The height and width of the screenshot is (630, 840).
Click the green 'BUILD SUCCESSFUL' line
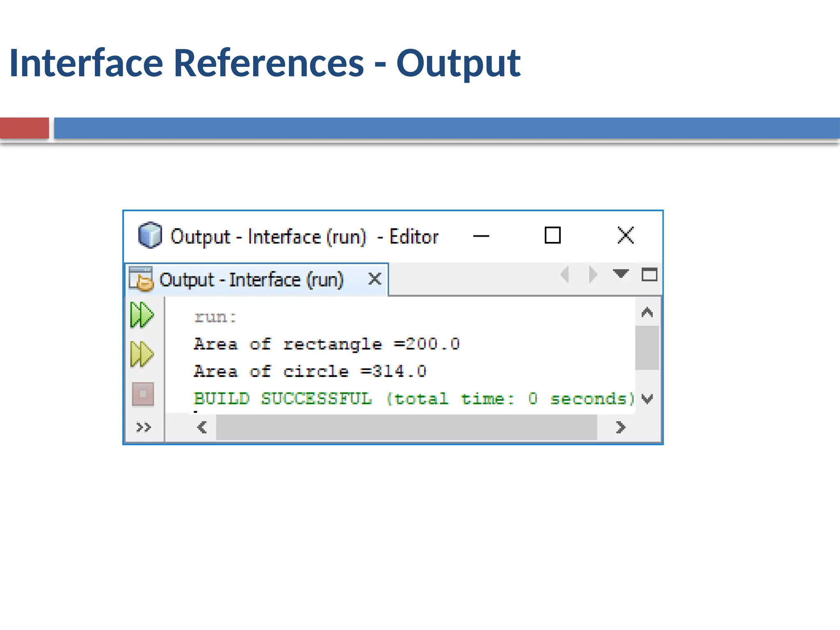coord(414,399)
